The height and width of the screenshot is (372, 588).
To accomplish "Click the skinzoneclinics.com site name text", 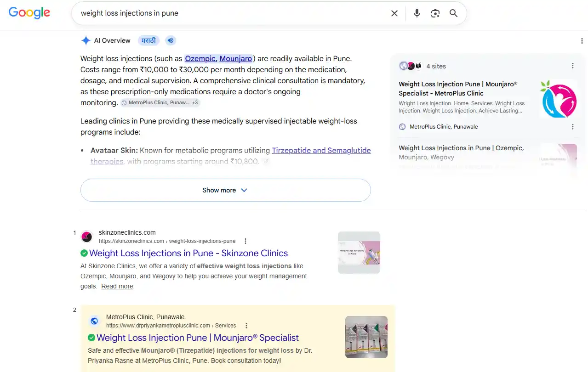I will pos(127,232).
